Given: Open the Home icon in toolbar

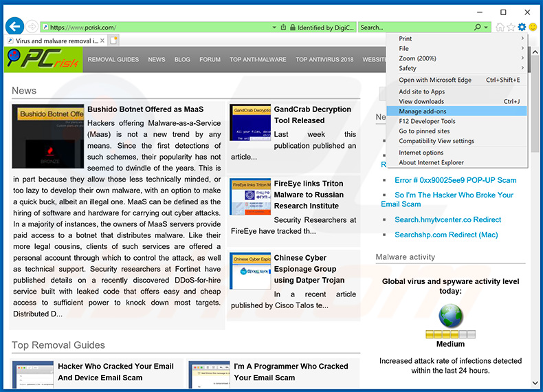Looking at the screenshot, I should 500,27.
